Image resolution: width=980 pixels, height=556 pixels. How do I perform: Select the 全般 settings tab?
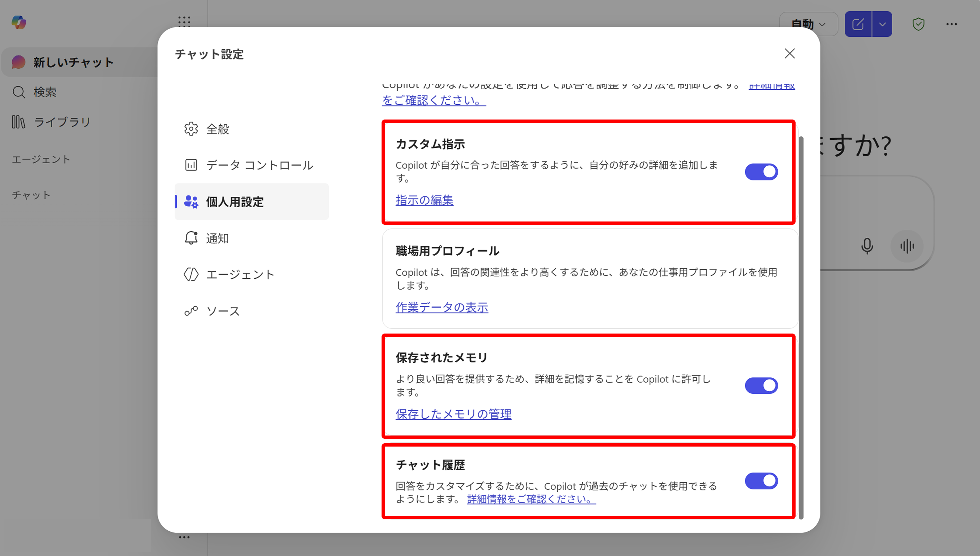(252, 129)
